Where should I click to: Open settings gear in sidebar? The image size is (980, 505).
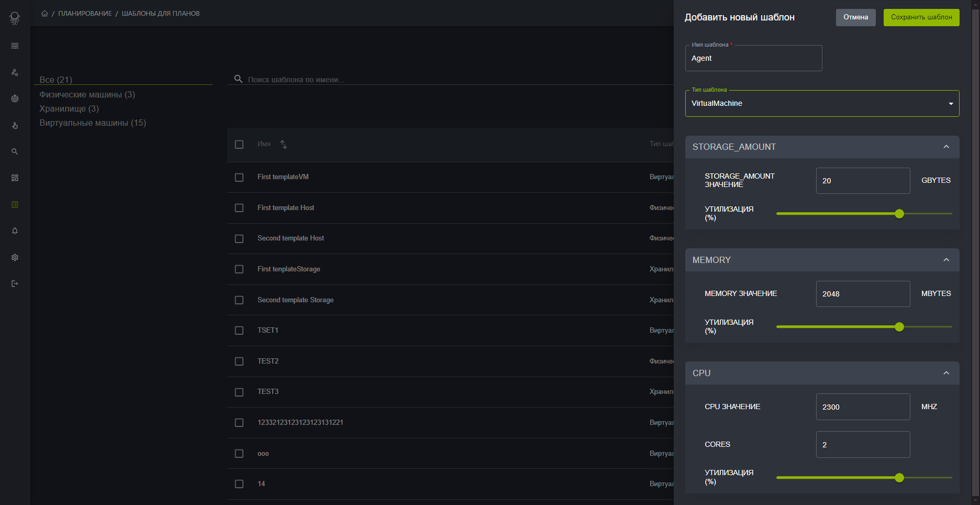(x=15, y=257)
